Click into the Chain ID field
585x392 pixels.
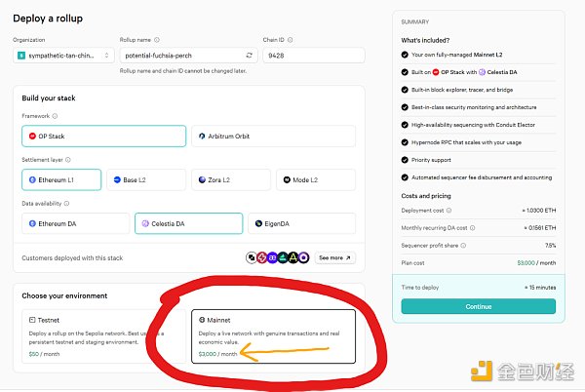pos(314,57)
